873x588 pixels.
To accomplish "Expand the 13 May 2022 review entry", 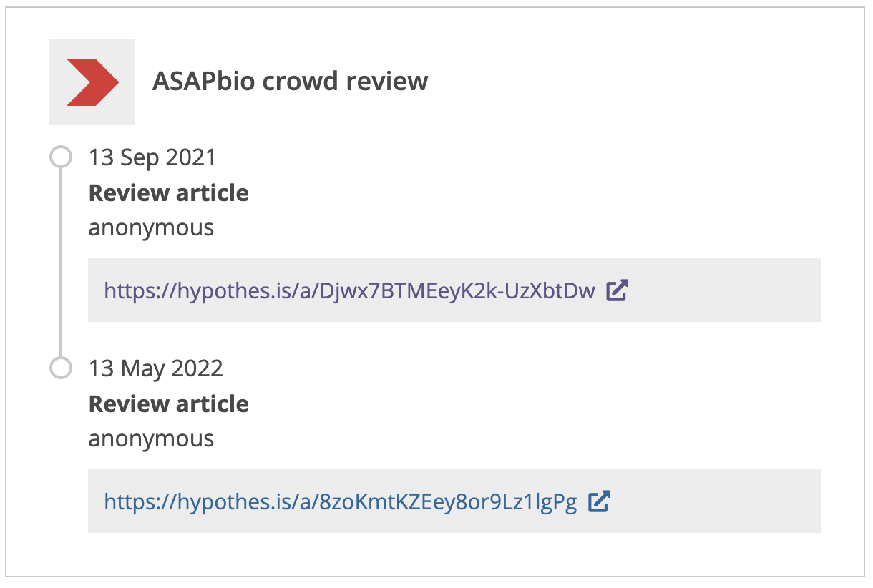I will click(155, 368).
